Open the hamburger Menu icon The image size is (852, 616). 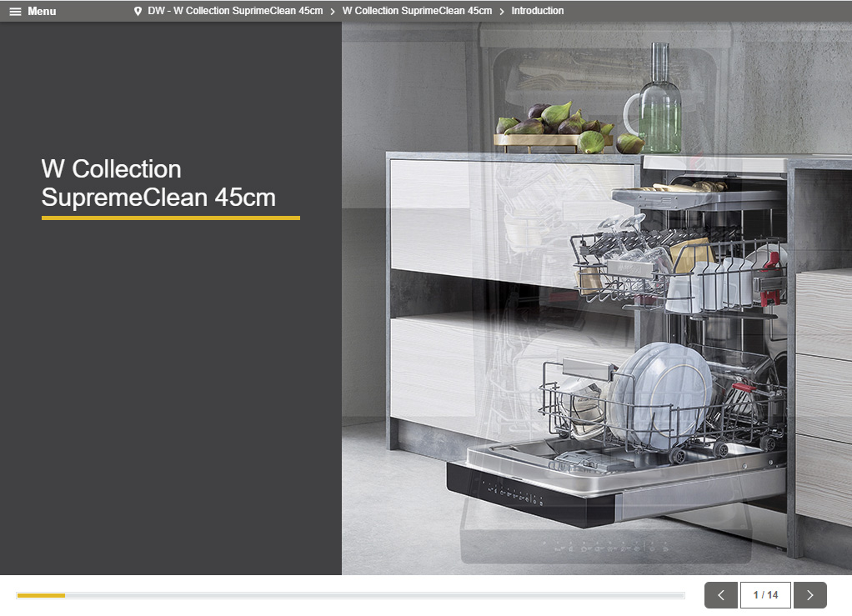tap(15, 12)
